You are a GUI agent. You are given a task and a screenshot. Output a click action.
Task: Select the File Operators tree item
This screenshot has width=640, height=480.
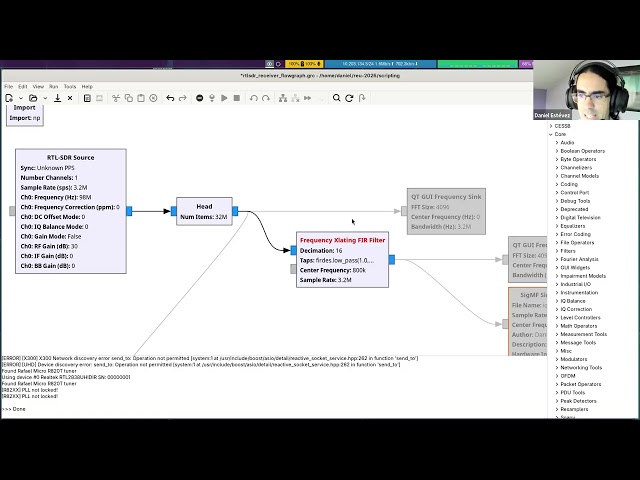click(577, 242)
